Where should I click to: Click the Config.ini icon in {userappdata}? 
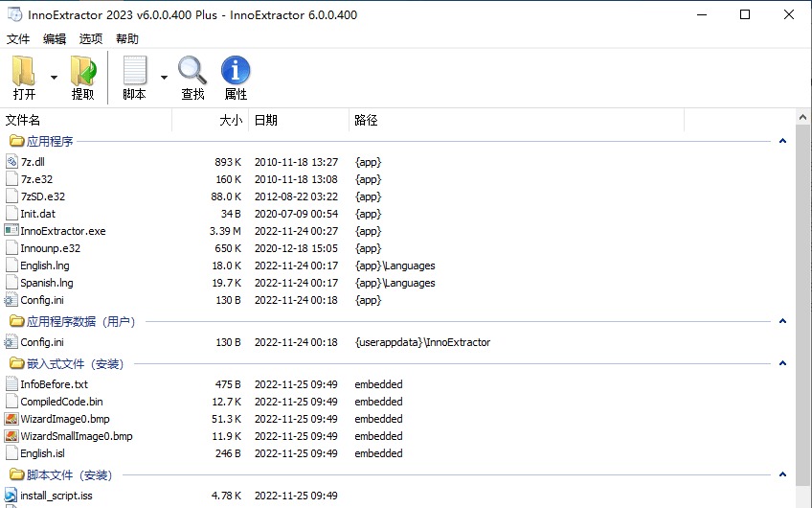point(11,342)
